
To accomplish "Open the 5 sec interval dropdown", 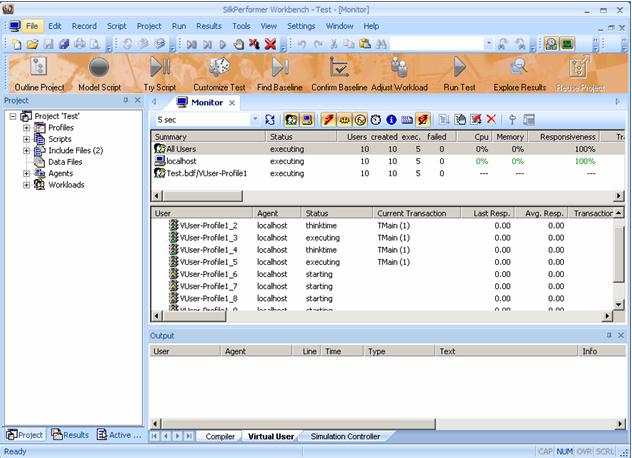I will tap(255, 120).
